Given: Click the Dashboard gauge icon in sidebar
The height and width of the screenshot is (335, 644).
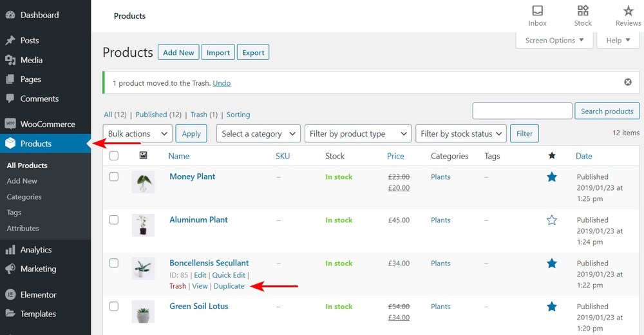Looking at the screenshot, I should click(10, 15).
